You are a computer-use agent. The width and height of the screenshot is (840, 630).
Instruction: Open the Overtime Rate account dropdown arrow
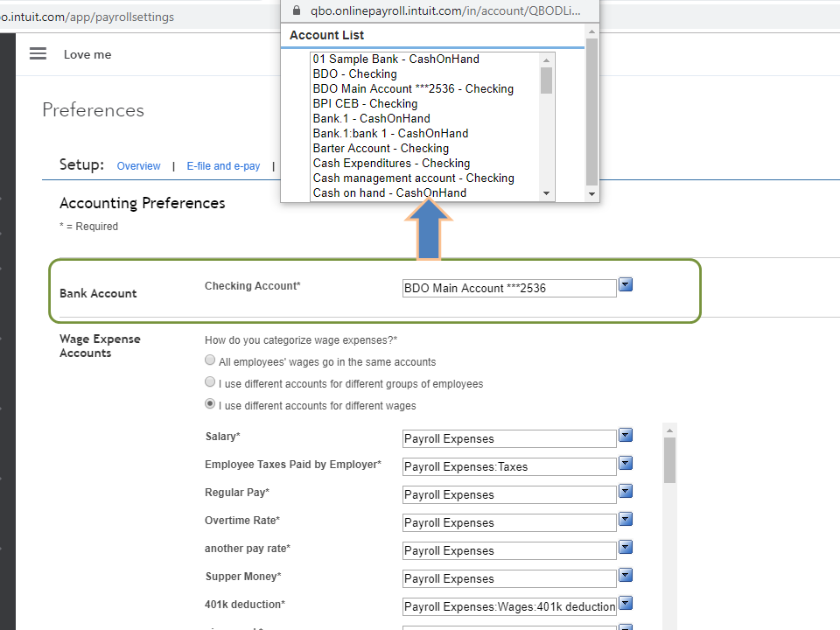[625, 519]
